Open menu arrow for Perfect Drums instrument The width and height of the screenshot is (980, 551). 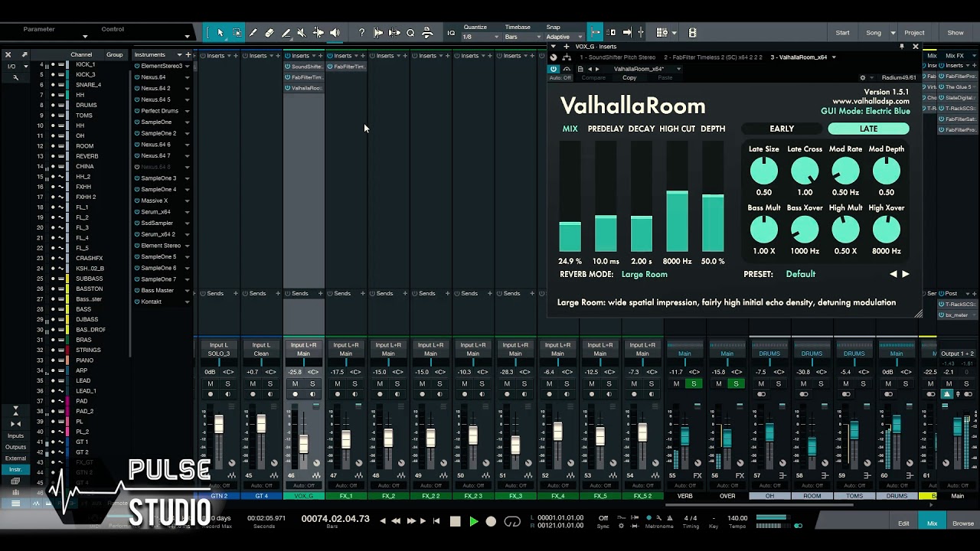pyautogui.click(x=186, y=111)
